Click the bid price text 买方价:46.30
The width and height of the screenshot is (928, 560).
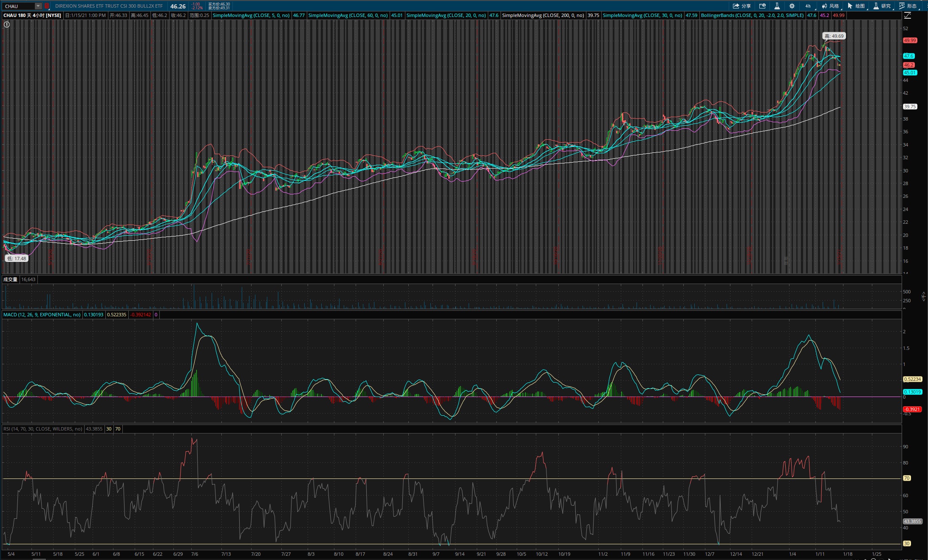(219, 4)
